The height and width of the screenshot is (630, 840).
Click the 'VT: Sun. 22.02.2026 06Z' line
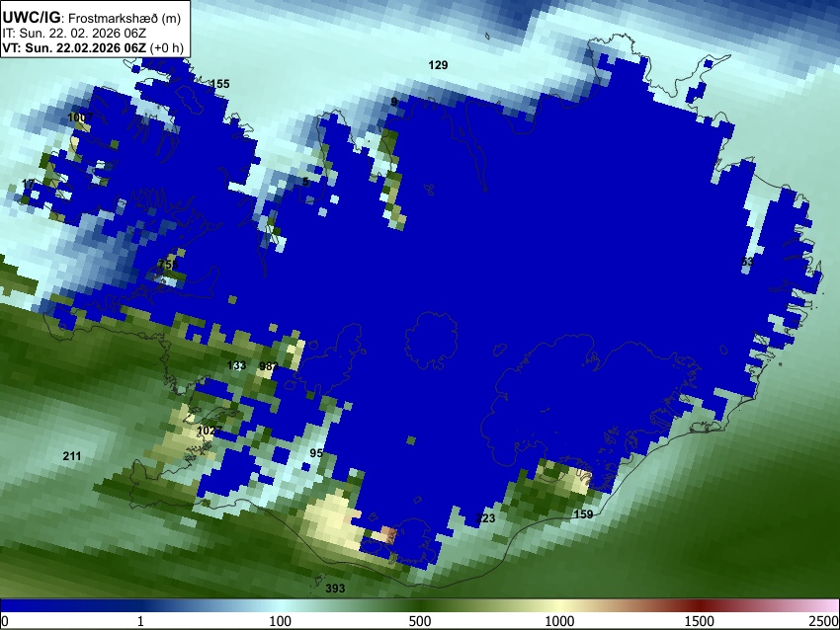[74, 47]
